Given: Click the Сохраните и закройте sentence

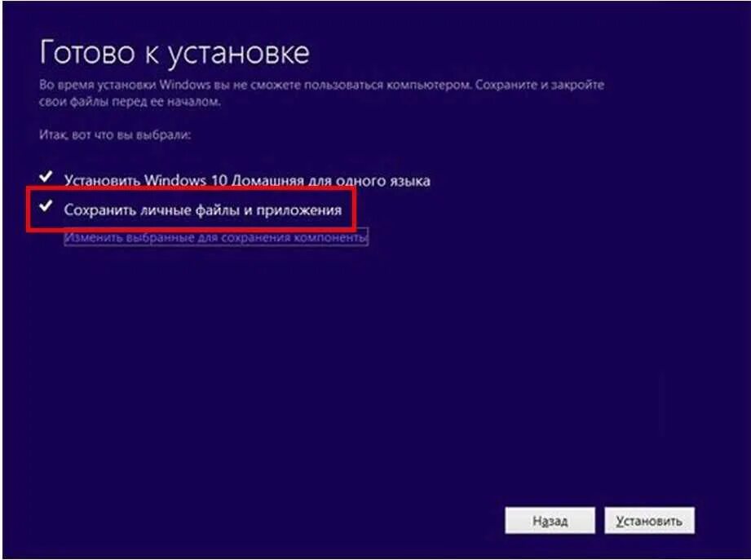Looking at the screenshot, I should 540,85.
